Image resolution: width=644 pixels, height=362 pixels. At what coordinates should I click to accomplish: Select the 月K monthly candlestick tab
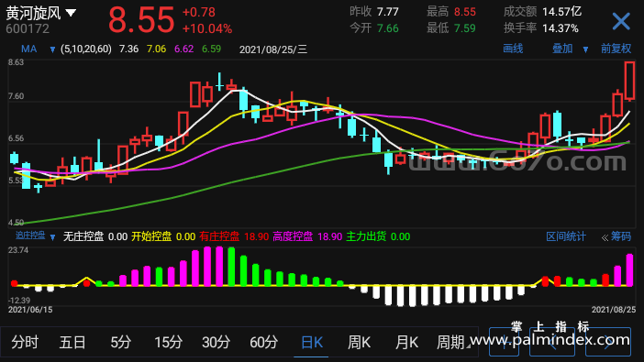coord(406,342)
